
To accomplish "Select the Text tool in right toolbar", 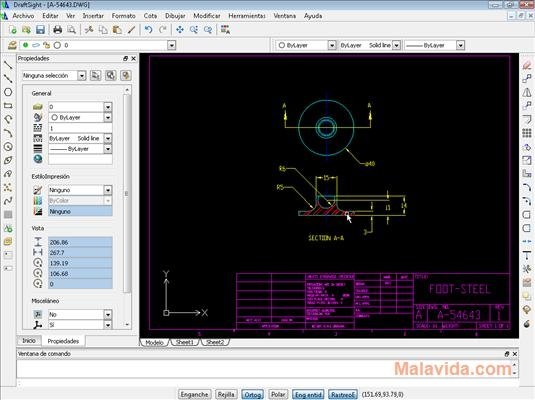I will click(x=527, y=255).
